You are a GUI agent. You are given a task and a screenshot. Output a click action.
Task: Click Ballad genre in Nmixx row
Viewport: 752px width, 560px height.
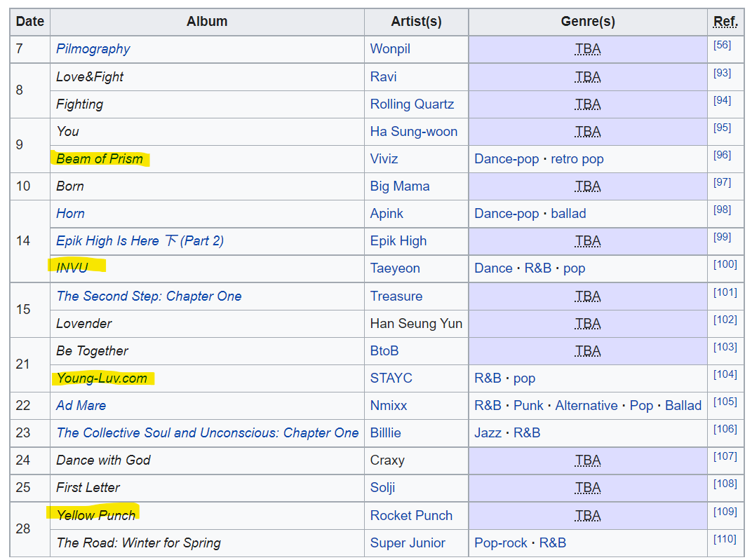[683, 405]
